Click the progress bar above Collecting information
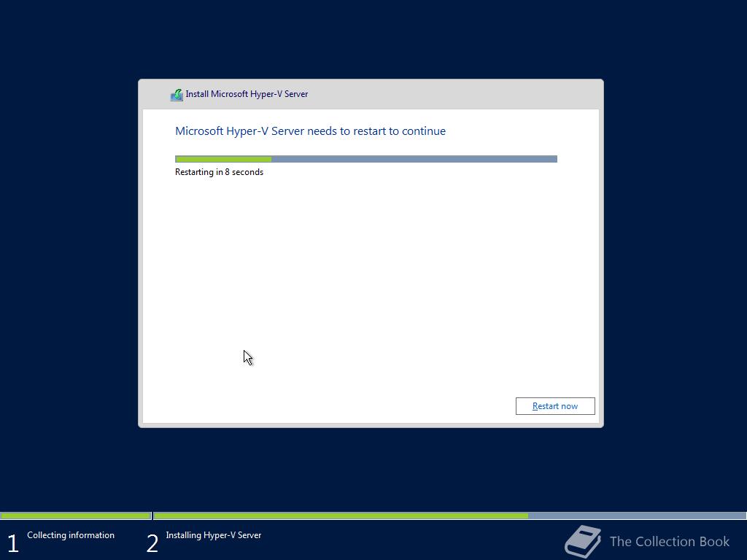The image size is (747, 560). (x=76, y=516)
